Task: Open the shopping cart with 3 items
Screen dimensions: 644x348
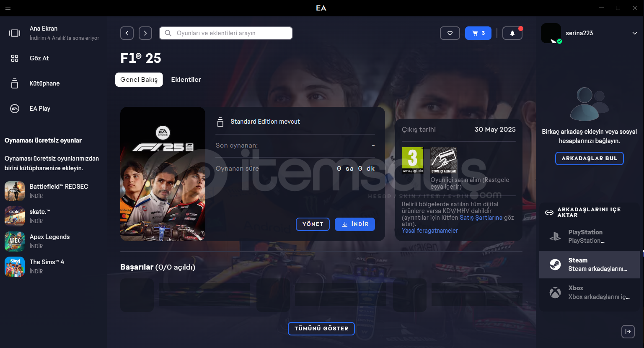Action: tap(478, 33)
